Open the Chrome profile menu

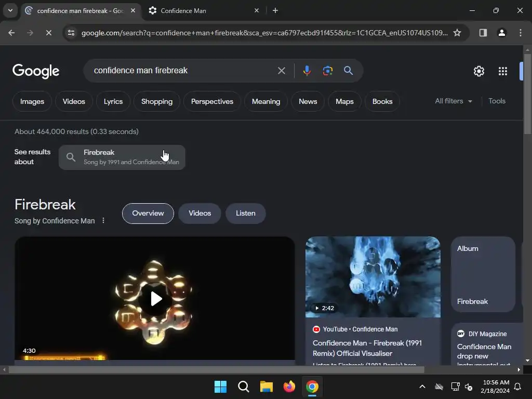tap(501, 33)
